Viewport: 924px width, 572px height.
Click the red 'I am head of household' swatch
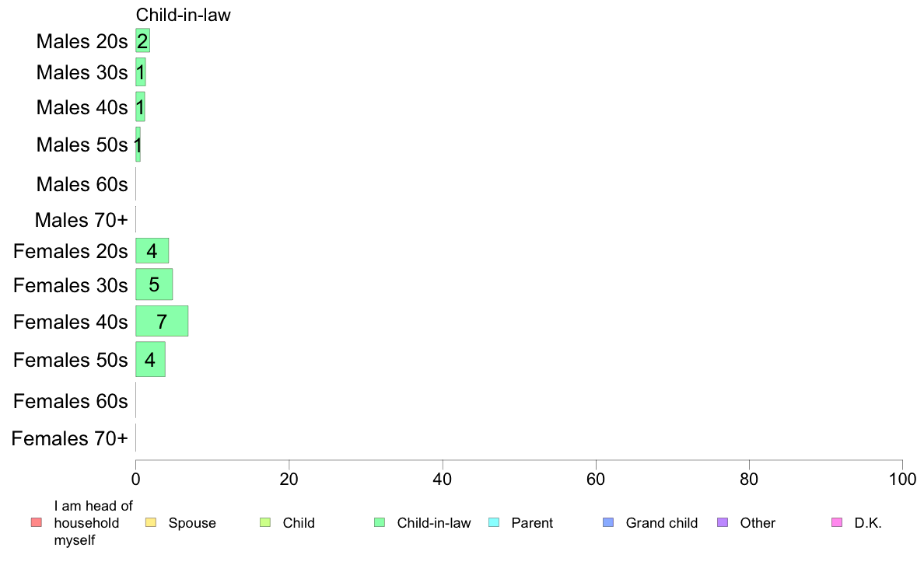pyautogui.click(x=37, y=522)
